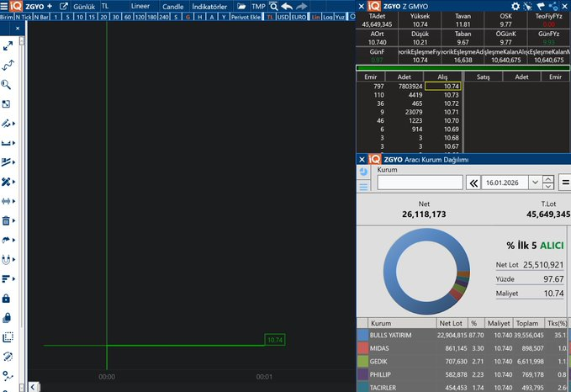
Task: Add a symbol with the plus icon
Action: point(50,6)
